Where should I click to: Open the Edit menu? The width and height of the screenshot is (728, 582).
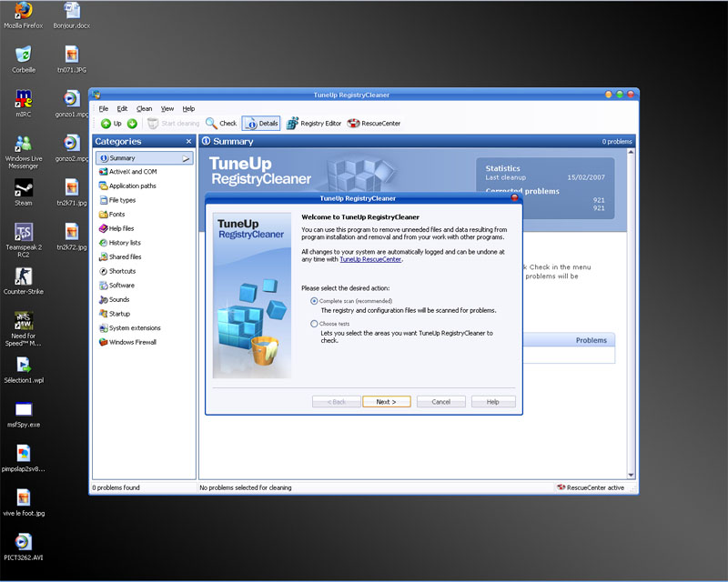point(122,108)
